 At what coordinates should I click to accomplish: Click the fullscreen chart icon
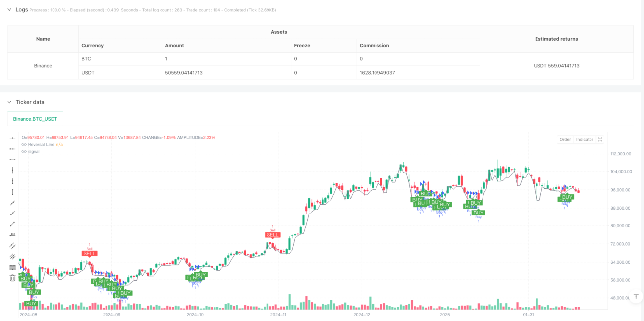pos(600,139)
